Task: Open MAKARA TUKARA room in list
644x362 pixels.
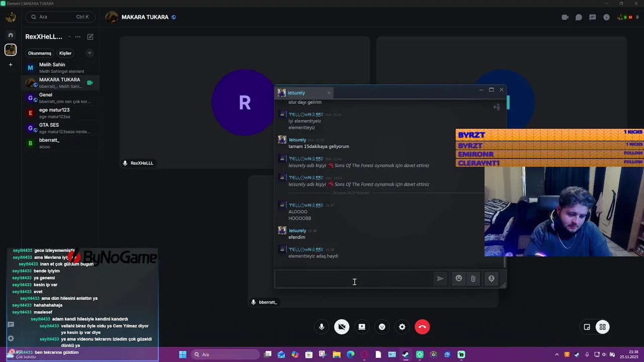Action: [x=60, y=83]
